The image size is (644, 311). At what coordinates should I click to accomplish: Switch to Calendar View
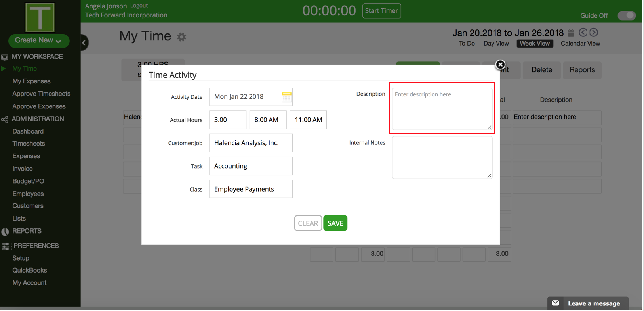pos(580,44)
